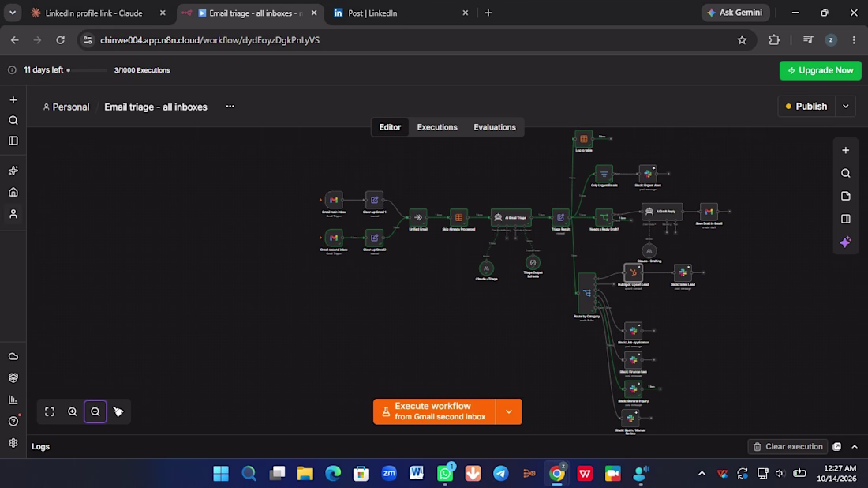The width and height of the screenshot is (868, 488).
Task: Add a node with the canvas plus button
Action: pyautogui.click(x=845, y=150)
